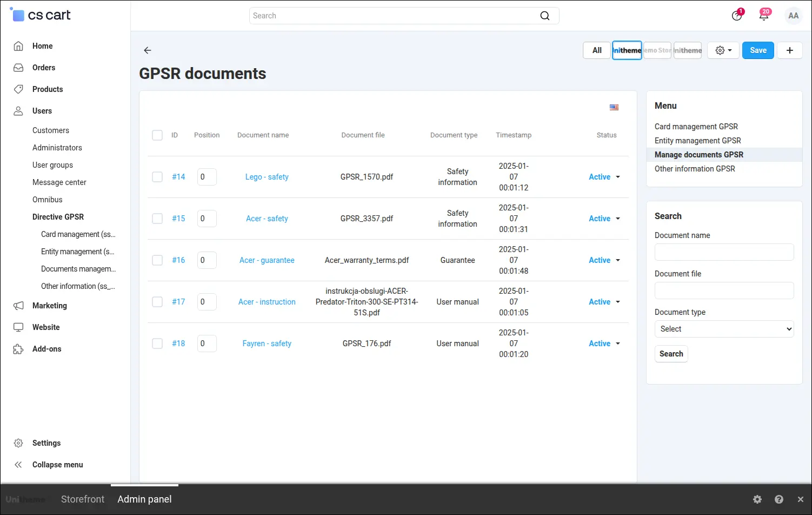
Task: Click the Document name filter field
Action: coord(724,252)
